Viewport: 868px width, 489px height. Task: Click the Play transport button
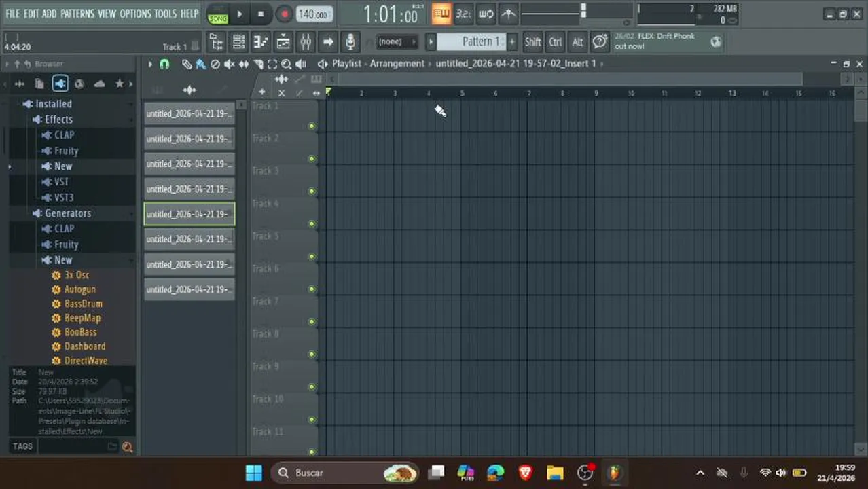[x=239, y=14]
